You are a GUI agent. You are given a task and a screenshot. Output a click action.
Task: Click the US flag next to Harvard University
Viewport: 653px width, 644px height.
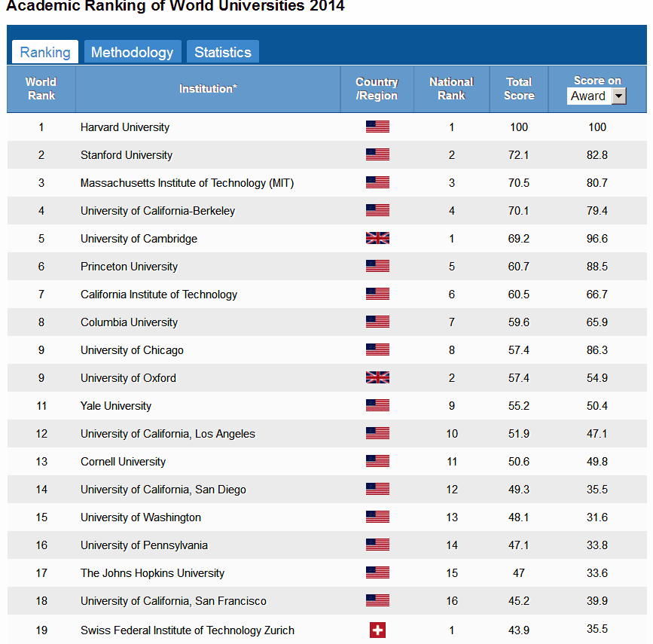(x=377, y=127)
